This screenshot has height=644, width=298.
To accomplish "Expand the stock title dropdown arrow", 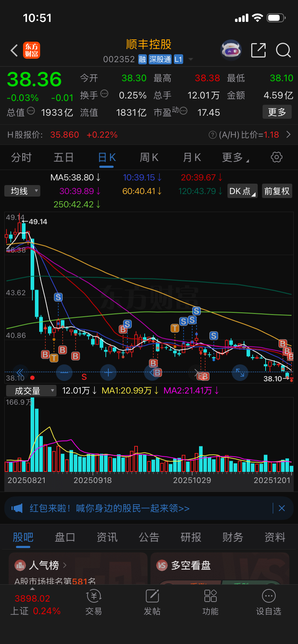I will [x=191, y=59].
